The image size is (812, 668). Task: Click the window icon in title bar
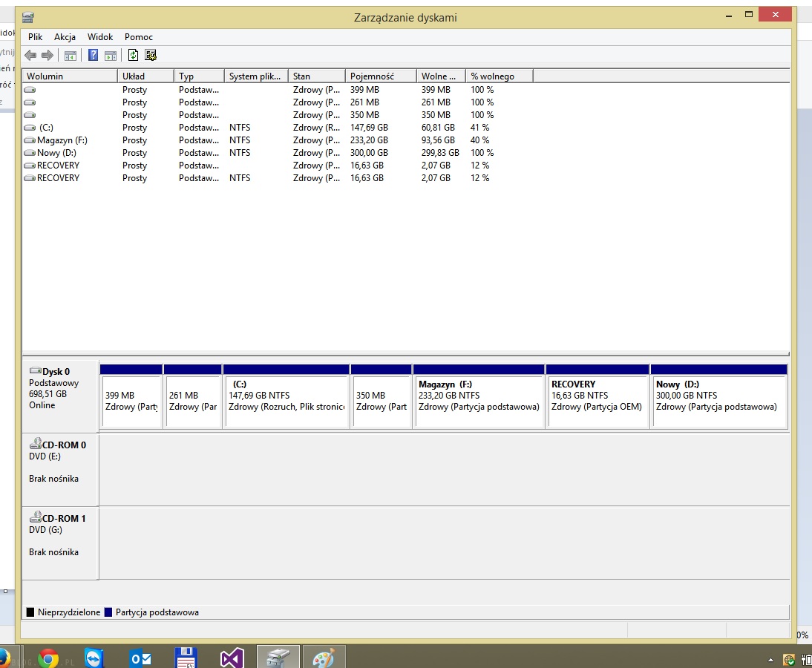[28, 18]
